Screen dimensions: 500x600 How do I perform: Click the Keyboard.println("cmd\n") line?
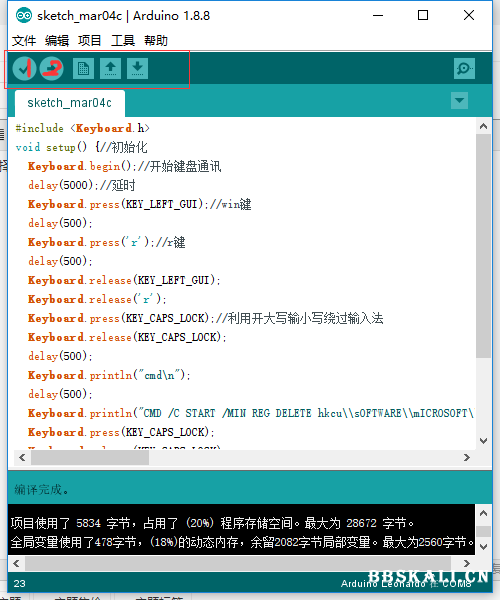tap(109, 375)
